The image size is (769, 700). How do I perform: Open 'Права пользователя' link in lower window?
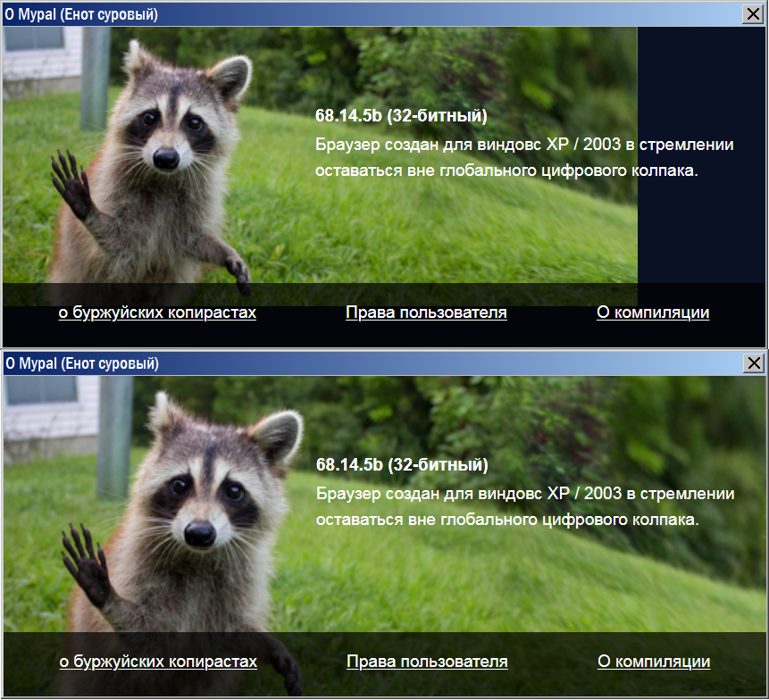[427, 662]
